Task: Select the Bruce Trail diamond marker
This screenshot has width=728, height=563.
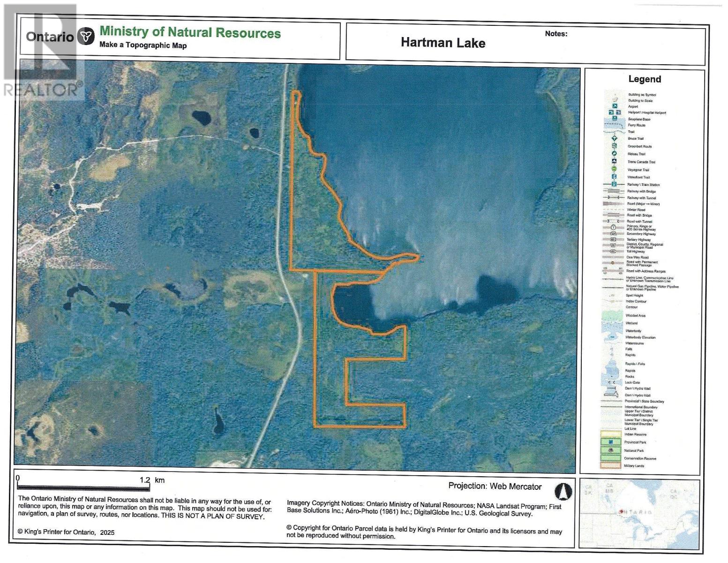Action: click(614, 138)
